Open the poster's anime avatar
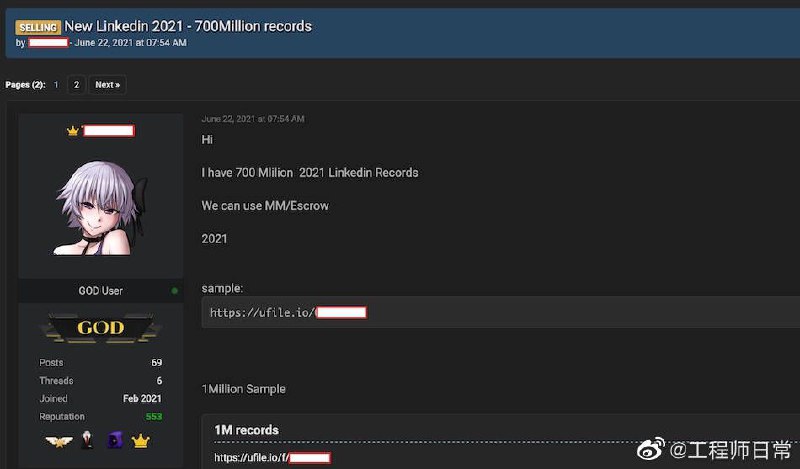This screenshot has width=800, height=469. coord(100,208)
